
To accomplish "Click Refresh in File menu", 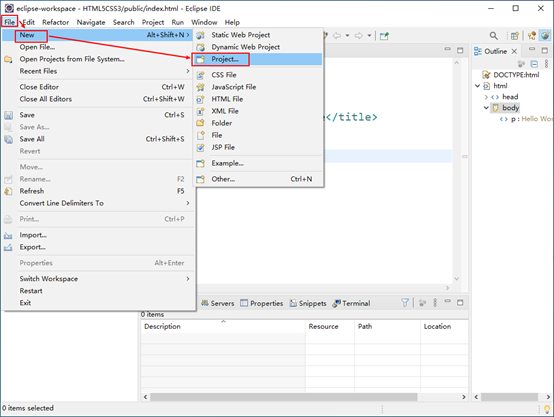I will click(98, 191).
